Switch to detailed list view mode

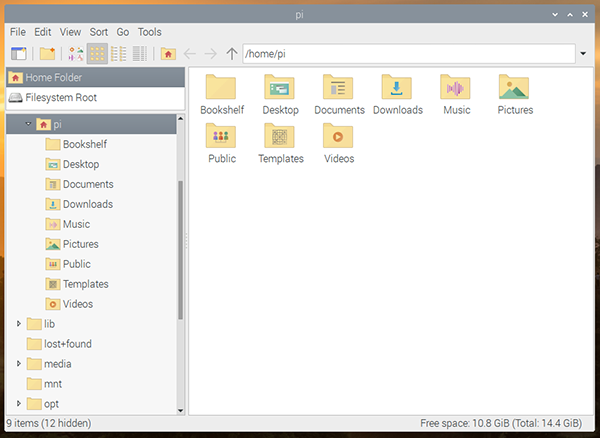(x=139, y=53)
